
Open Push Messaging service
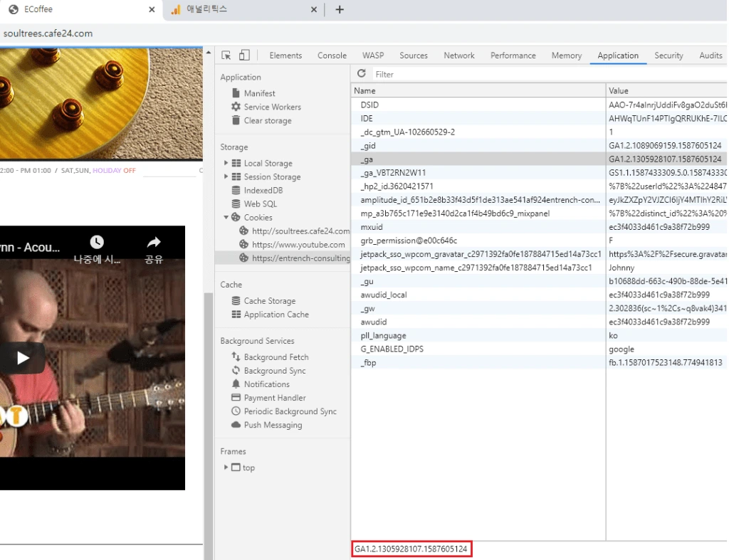click(x=273, y=425)
